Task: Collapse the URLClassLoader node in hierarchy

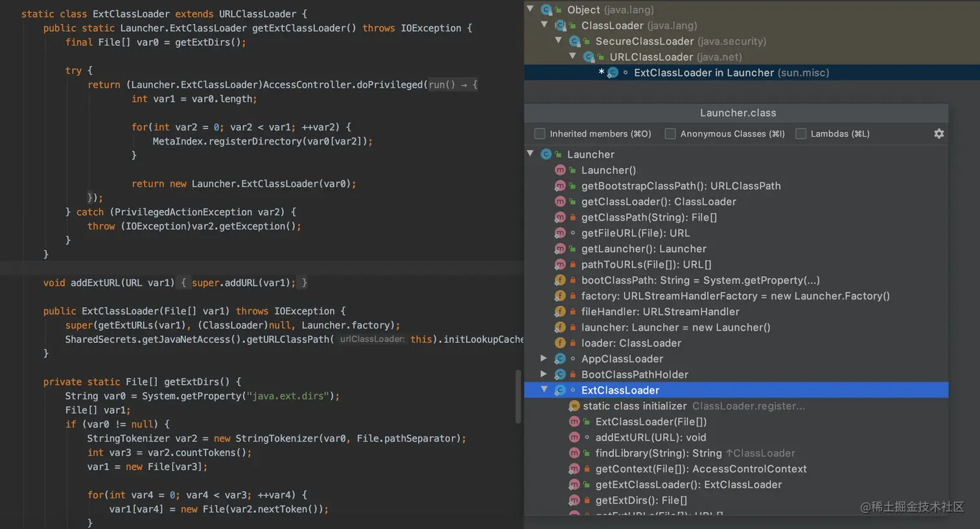Action: tap(573, 56)
